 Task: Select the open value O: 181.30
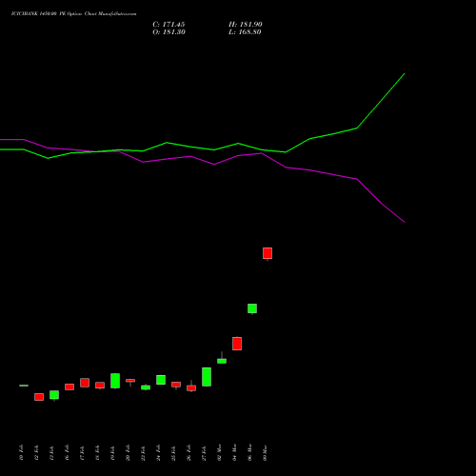pos(169,32)
